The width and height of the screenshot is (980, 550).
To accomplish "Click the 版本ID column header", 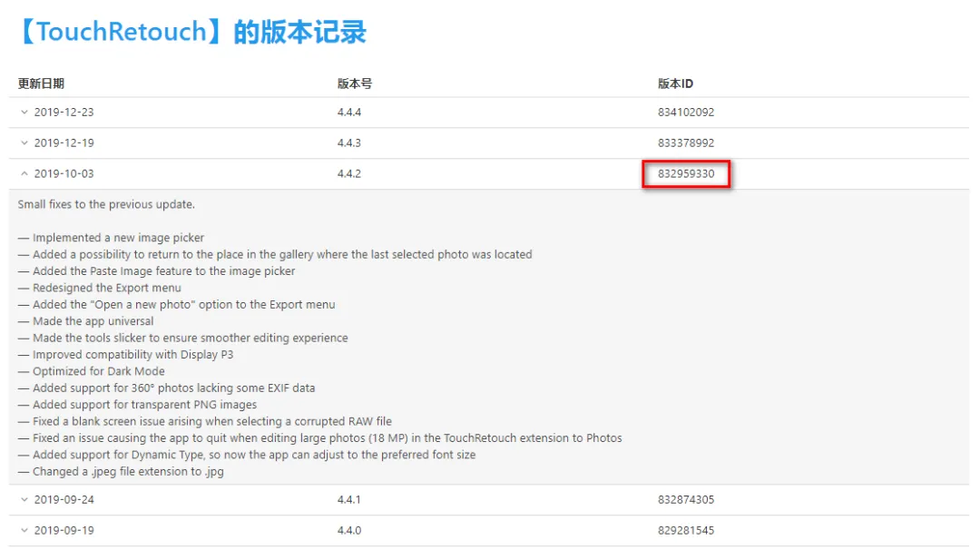I will (675, 83).
